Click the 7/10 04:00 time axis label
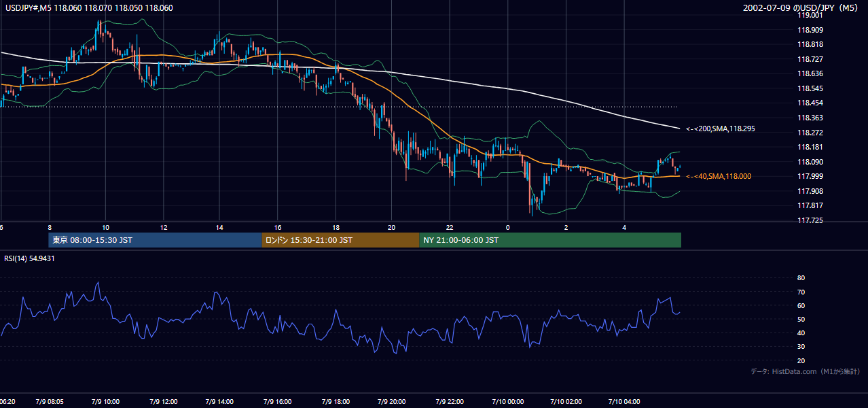Viewport: 868px width, 408px height. tap(623, 402)
